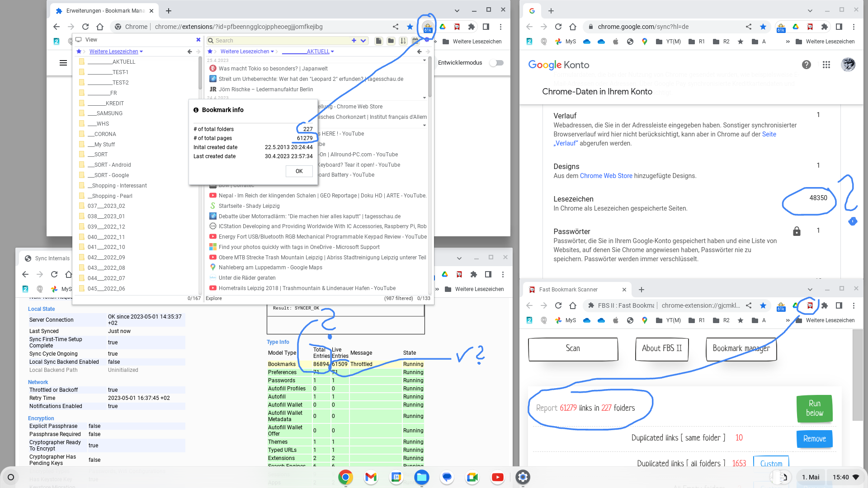Open Gmail from the shelf
This screenshot has width=868, height=488.
371,477
